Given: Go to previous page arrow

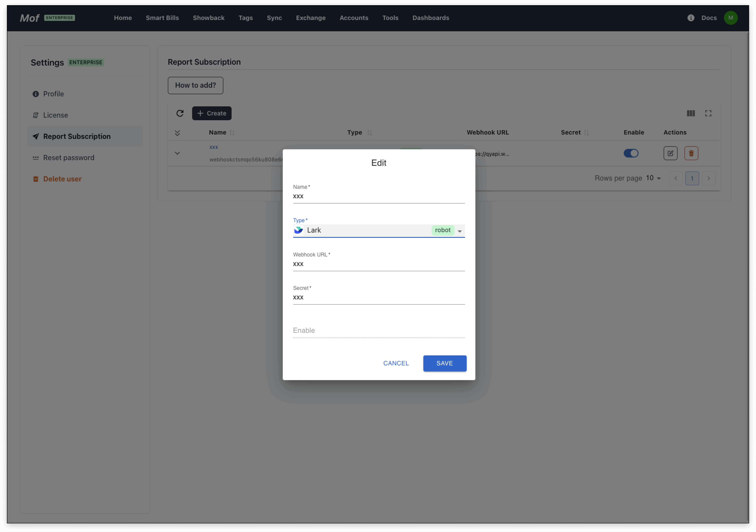Looking at the screenshot, I should [676, 178].
